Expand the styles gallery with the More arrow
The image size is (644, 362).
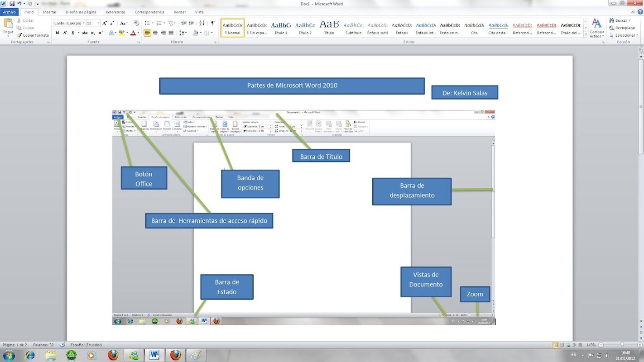point(586,35)
